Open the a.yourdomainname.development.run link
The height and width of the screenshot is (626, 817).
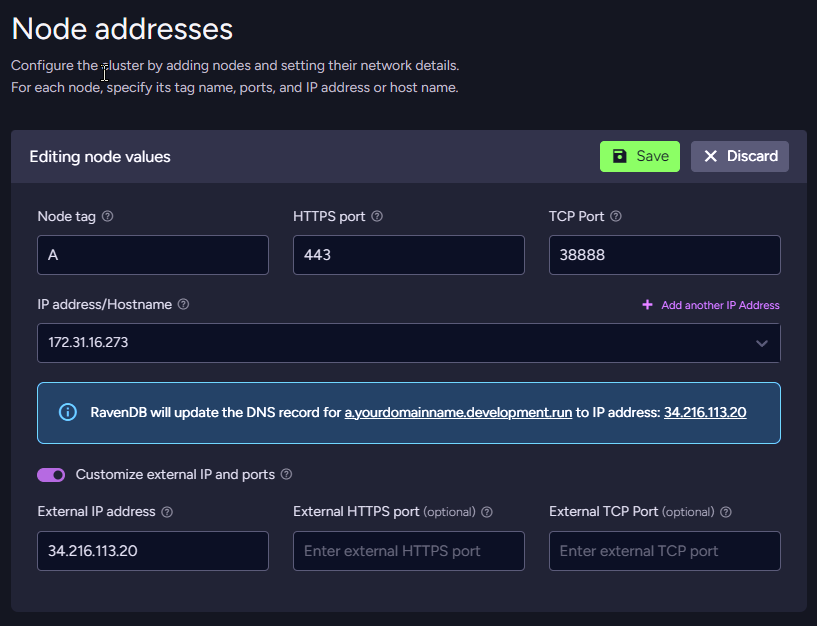click(x=458, y=412)
